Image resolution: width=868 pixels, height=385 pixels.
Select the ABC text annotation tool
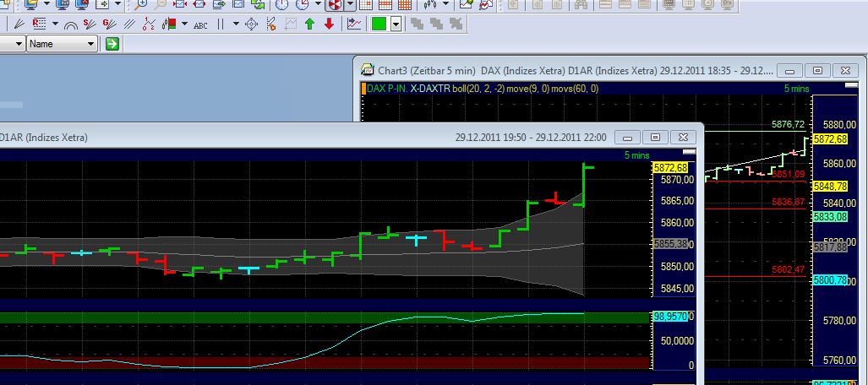tap(200, 24)
